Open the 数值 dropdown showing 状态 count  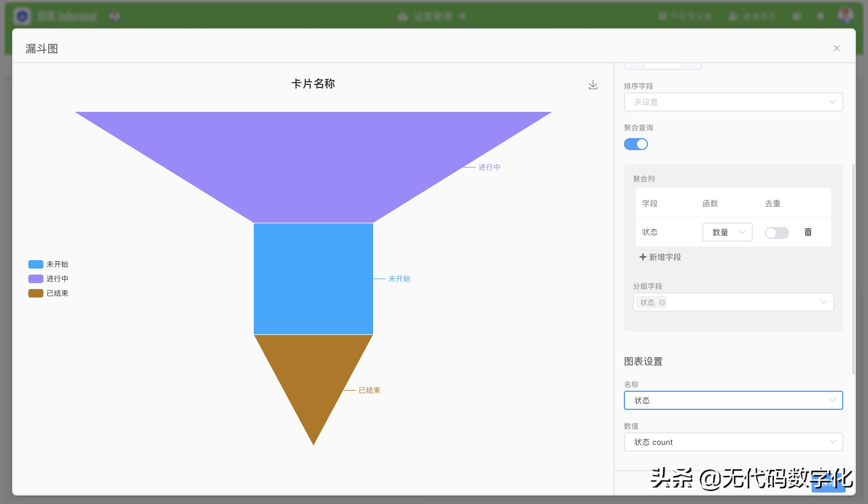(x=733, y=442)
